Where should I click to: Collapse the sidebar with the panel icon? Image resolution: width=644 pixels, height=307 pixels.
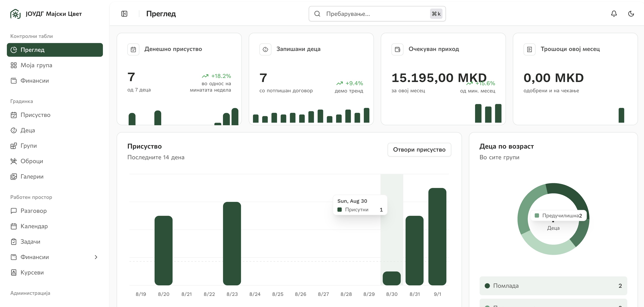124,14
